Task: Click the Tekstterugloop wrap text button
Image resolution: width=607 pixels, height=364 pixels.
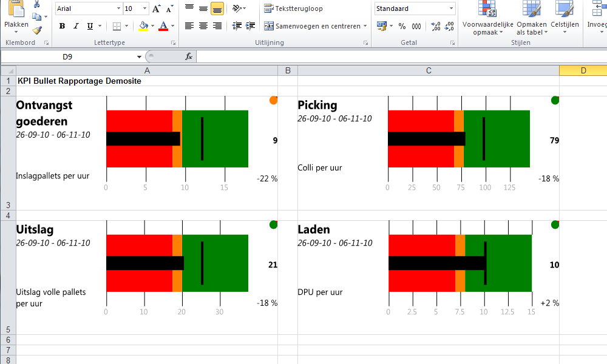Action: click(x=294, y=8)
